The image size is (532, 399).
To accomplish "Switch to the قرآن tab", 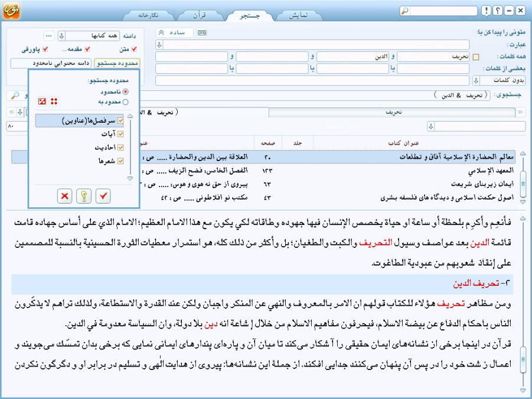I will [200, 15].
